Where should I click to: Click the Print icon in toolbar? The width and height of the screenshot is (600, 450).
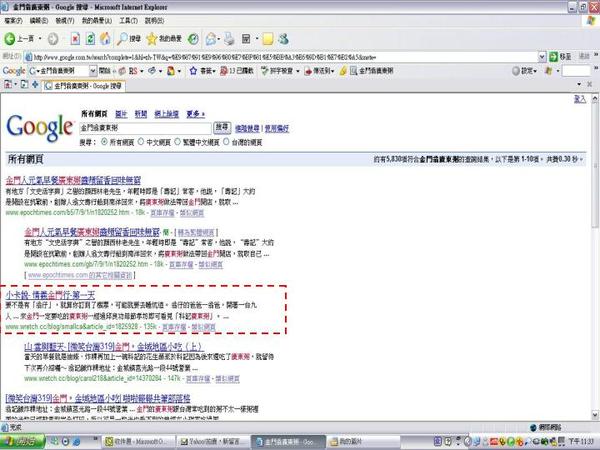click(229, 39)
